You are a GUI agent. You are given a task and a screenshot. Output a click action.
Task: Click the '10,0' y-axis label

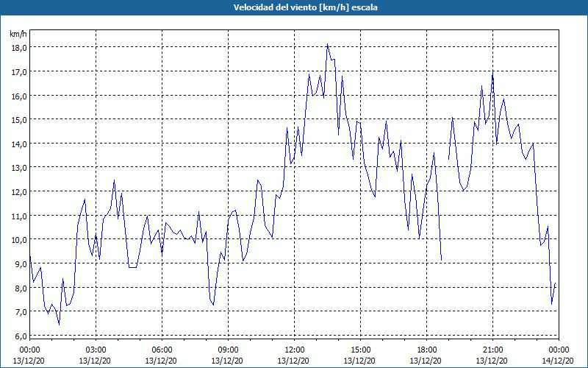tap(20, 240)
